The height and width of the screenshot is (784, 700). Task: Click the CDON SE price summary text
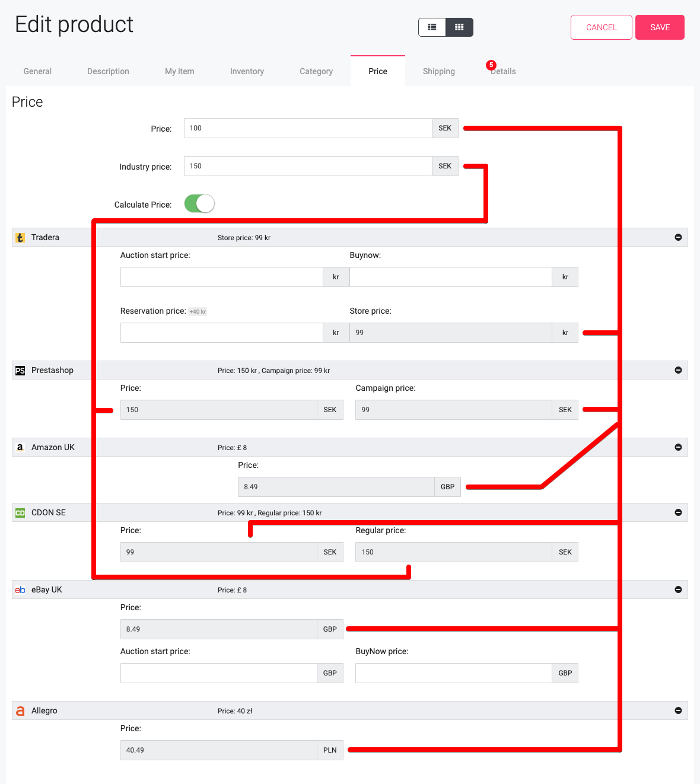269,513
